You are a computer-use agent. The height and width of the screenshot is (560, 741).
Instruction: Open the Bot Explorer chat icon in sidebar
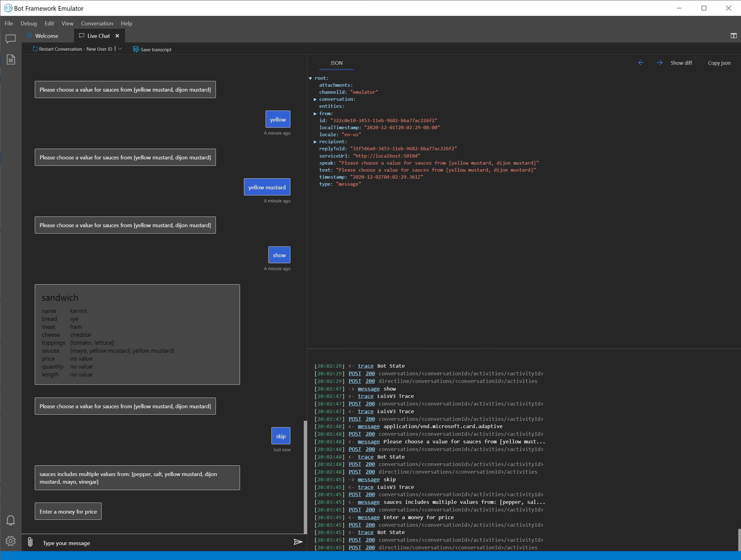(10, 39)
